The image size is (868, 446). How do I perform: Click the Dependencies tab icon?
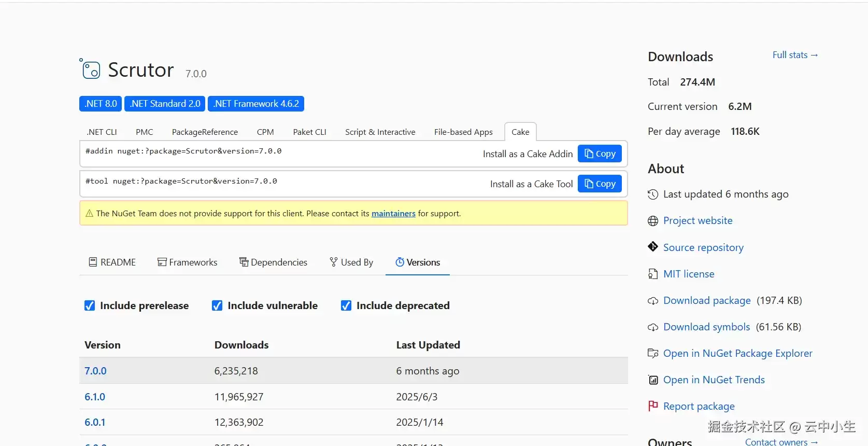click(x=244, y=262)
